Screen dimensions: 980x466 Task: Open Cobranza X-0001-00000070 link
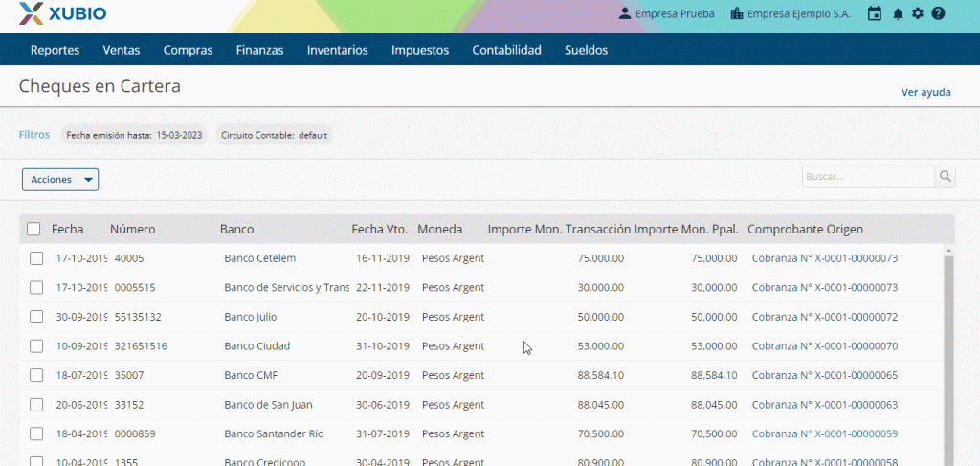[825, 346]
